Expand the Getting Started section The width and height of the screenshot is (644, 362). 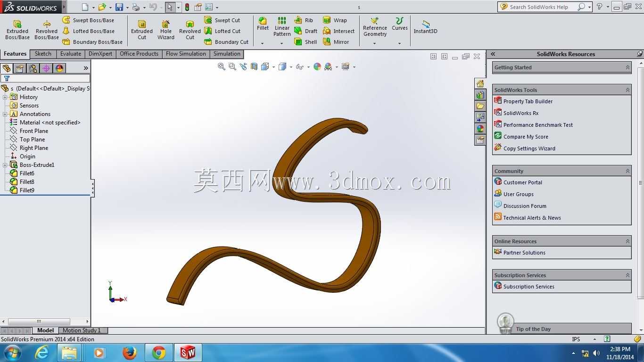tap(627, 67)
